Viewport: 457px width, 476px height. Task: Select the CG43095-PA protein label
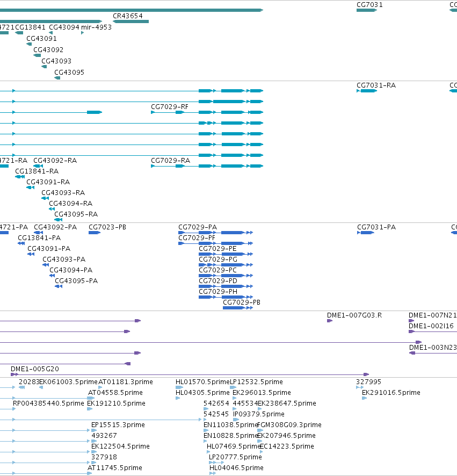(76, 281)
